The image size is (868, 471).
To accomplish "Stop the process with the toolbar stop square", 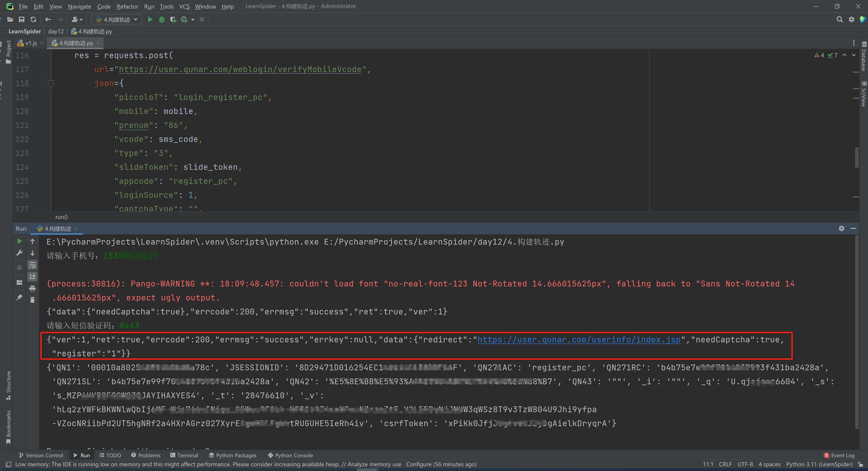I will click(202, 20).
